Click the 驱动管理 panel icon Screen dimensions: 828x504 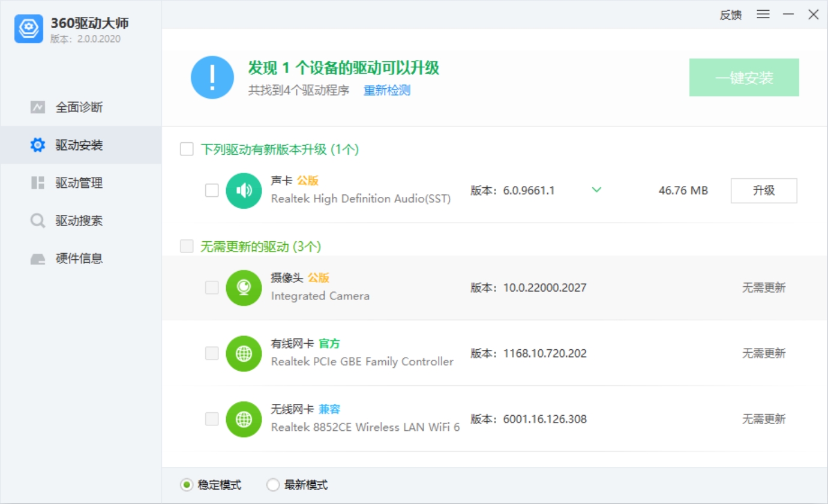(x=37, y=182)
